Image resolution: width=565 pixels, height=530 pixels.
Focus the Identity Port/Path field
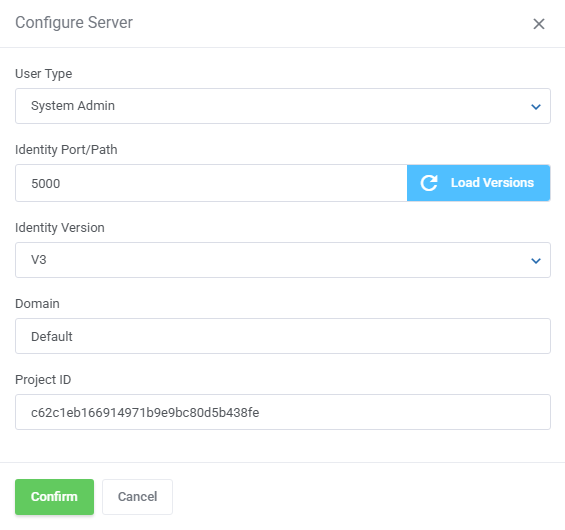211,183
